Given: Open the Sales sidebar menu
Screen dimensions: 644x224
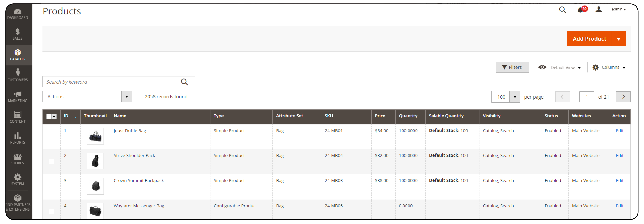Looking at the screenshot, I should point(17,35).
